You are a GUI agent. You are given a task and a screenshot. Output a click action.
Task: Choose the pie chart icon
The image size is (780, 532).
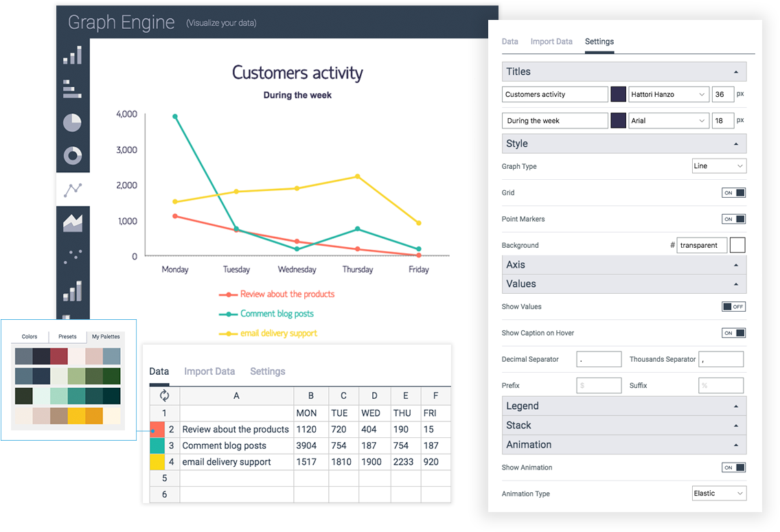coord(73,122)
